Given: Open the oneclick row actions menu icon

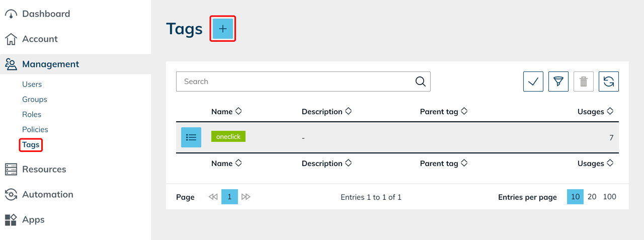Looking at the screenshot, I should tap(191, 137).
